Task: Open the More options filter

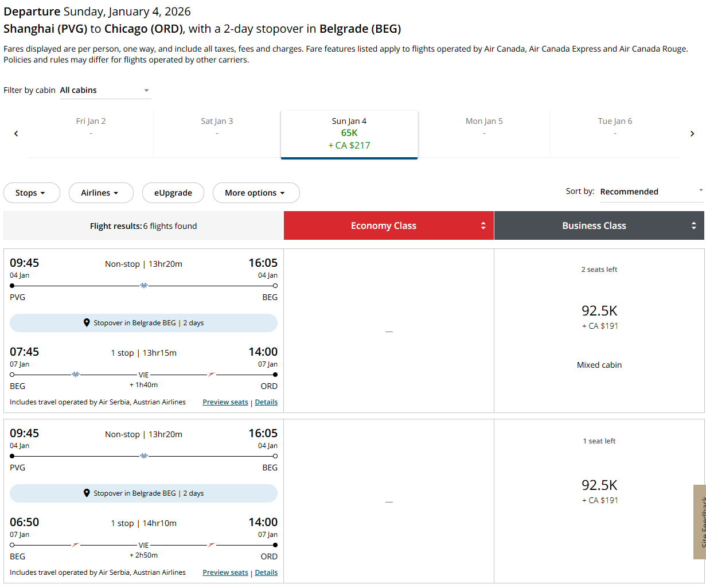Action: coord(256,193)
